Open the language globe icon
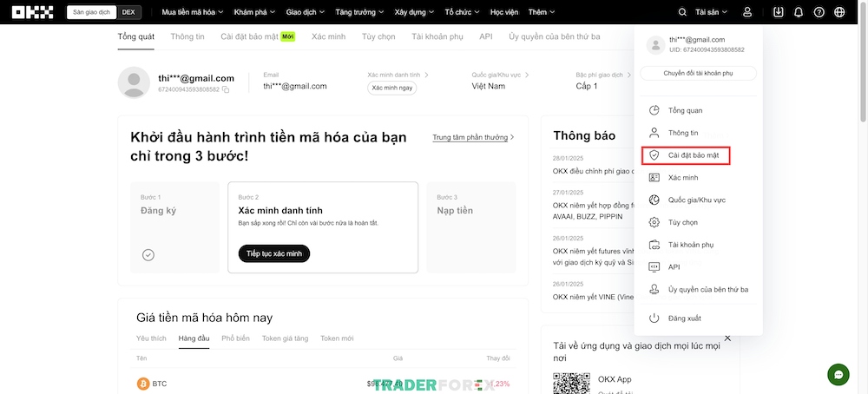 click(x=839, y=12)
